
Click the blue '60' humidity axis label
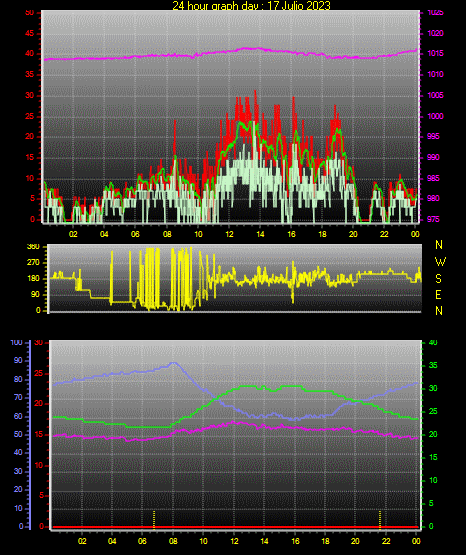[x=18, y=416]
